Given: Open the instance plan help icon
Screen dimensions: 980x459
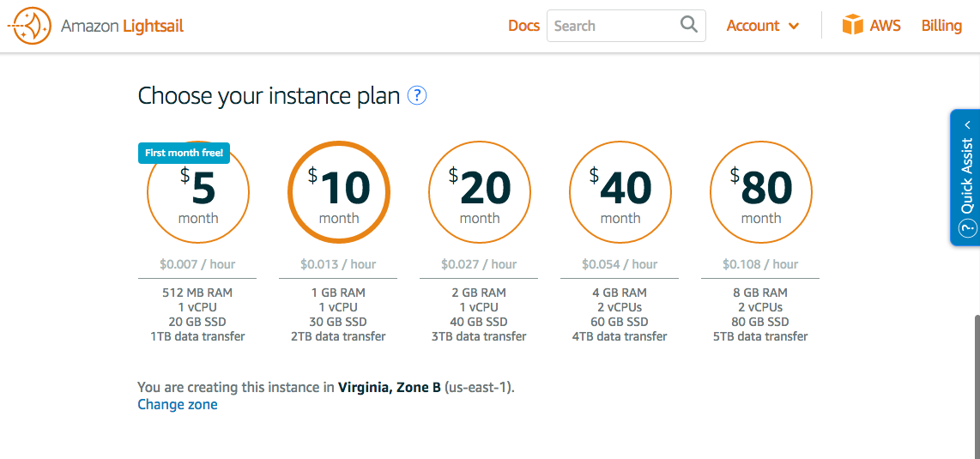Looking at the screenshot, I should point(417,95).
